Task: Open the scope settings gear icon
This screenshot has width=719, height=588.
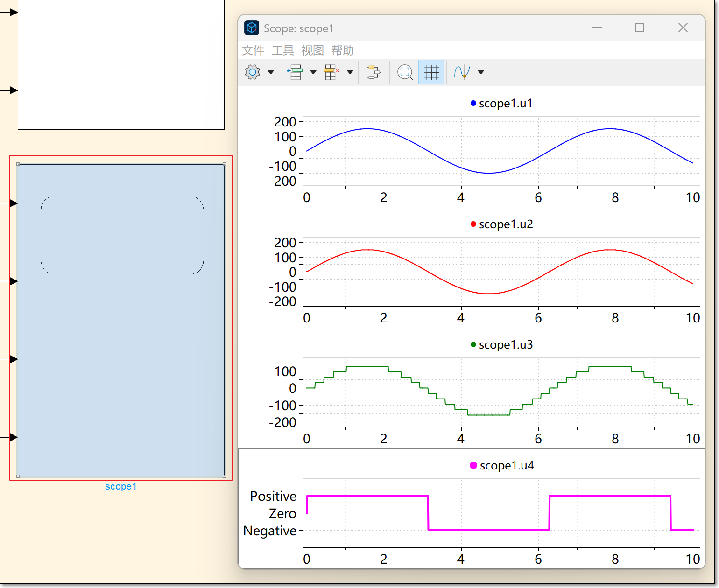Action: coord(253,72)
